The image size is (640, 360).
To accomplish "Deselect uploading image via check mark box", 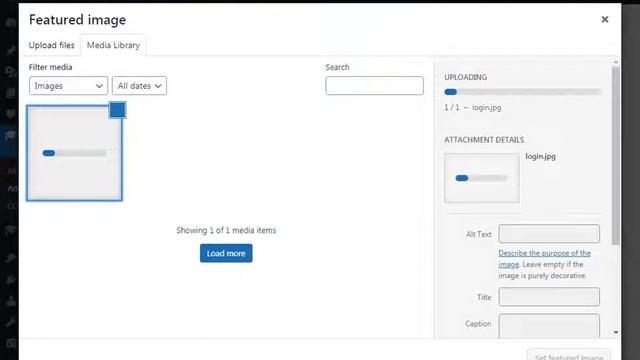I will tap(117, 110).
